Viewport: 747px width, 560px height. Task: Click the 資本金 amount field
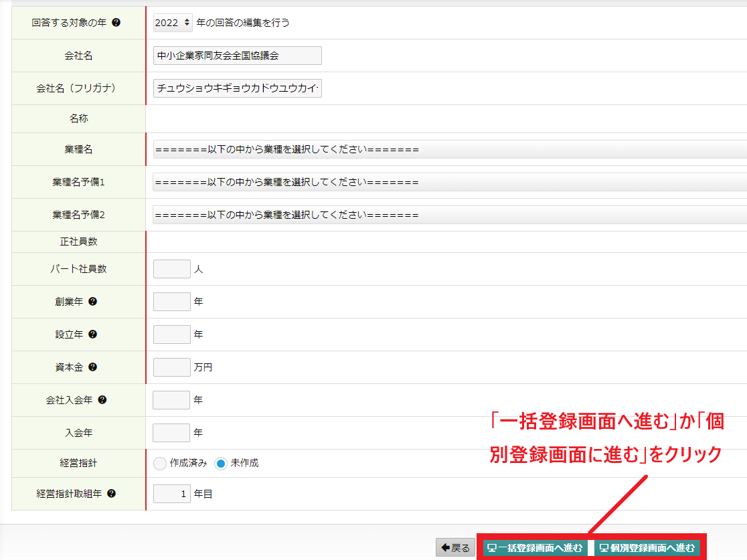coord(172,367)
